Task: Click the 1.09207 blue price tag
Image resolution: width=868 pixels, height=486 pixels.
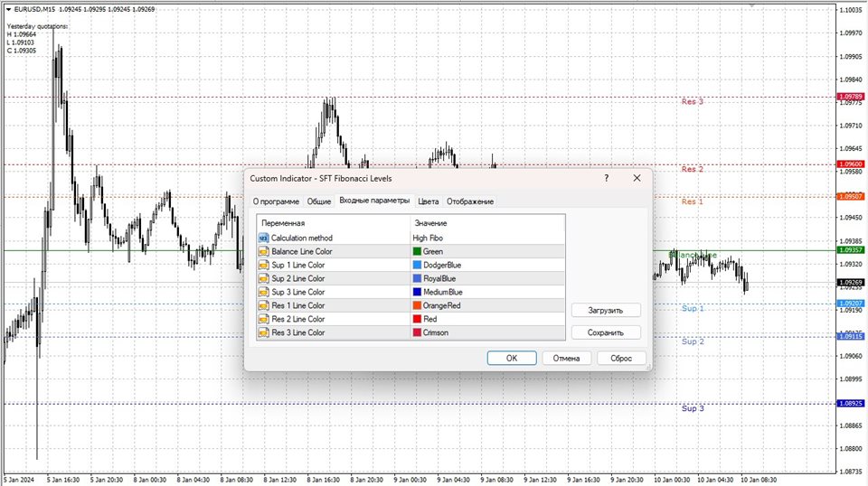Action: 850,304
